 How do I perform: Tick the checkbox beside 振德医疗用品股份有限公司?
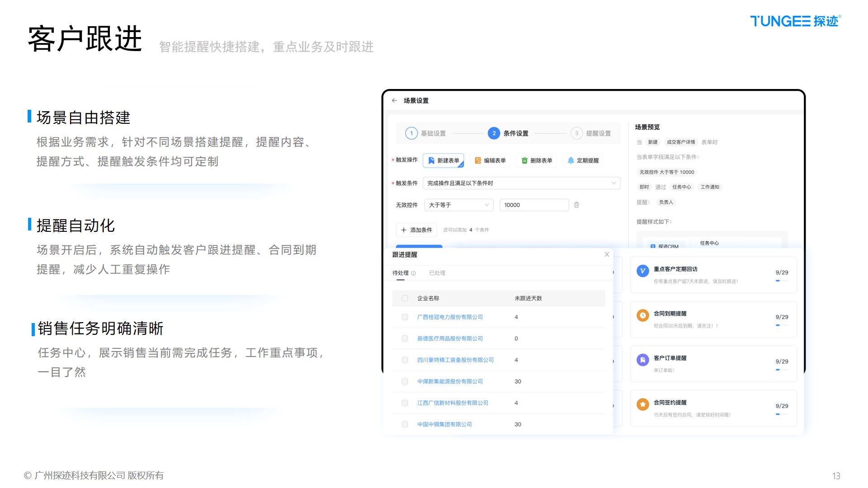tap(405, 338)
